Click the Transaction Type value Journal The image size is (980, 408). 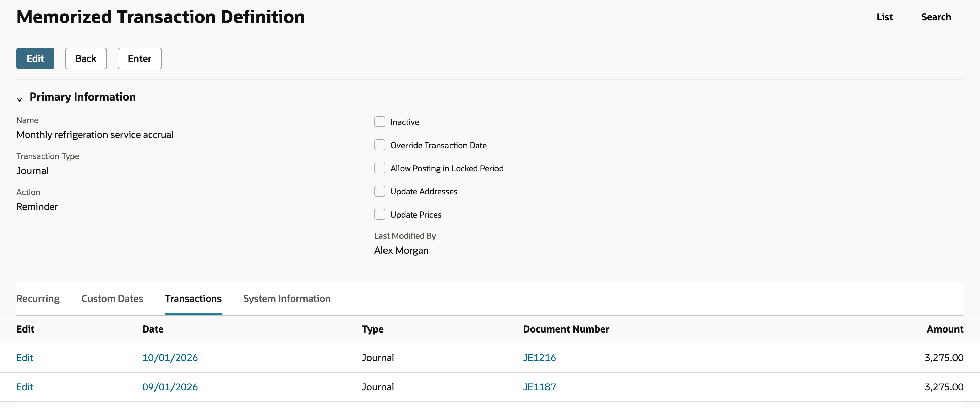32,171
